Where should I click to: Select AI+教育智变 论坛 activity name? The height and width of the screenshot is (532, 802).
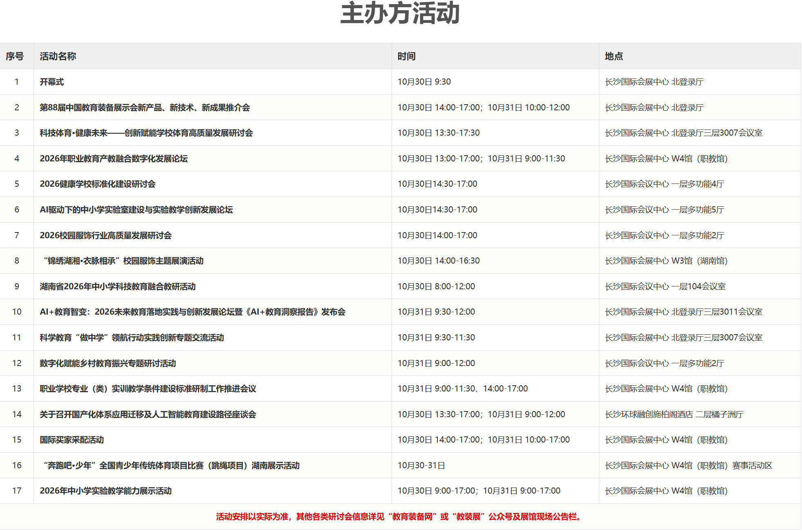193,312
